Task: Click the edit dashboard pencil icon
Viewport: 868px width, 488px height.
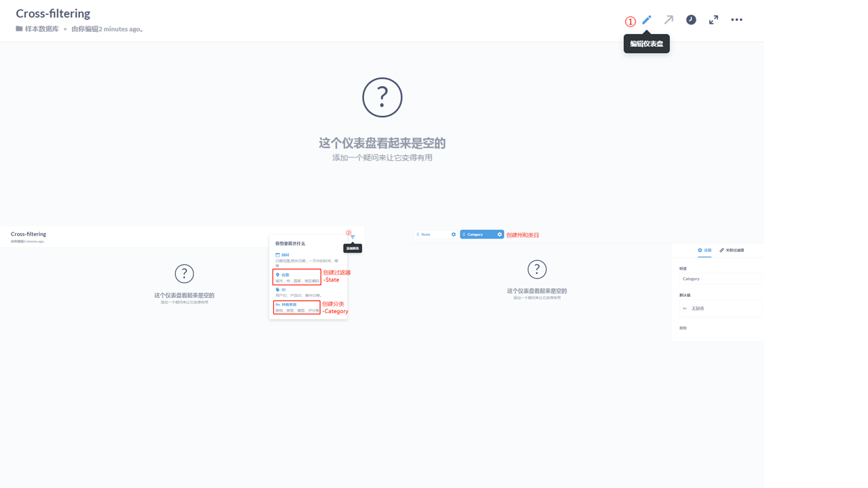Action: (646, 20)
